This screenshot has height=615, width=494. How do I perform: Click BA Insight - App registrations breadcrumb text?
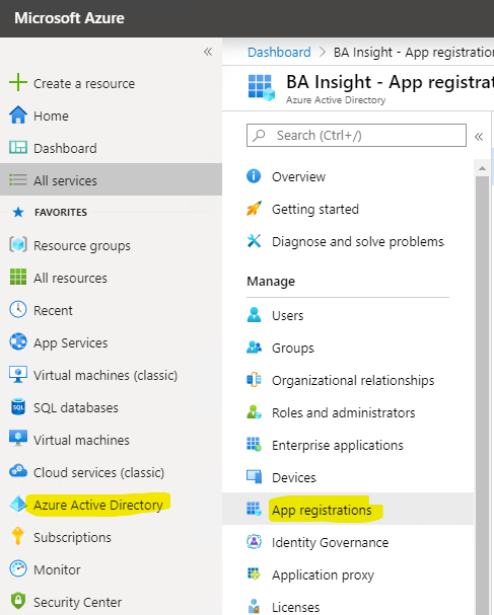414,52
